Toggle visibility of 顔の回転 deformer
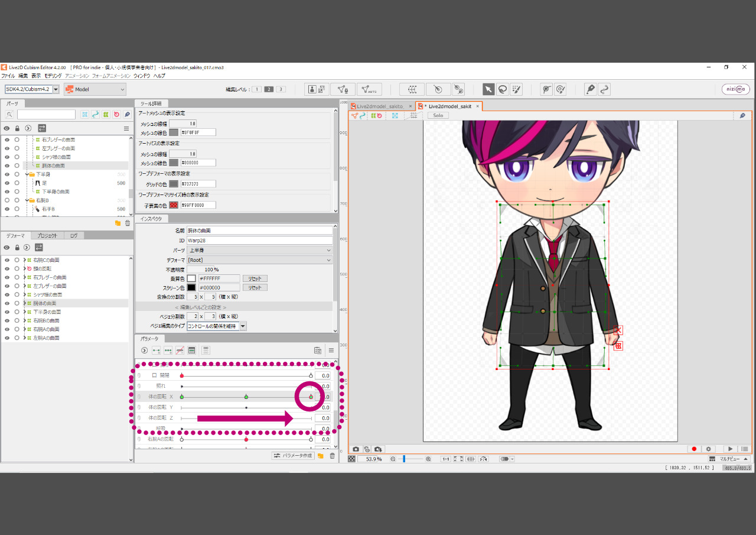 click(x=7, y=268)
